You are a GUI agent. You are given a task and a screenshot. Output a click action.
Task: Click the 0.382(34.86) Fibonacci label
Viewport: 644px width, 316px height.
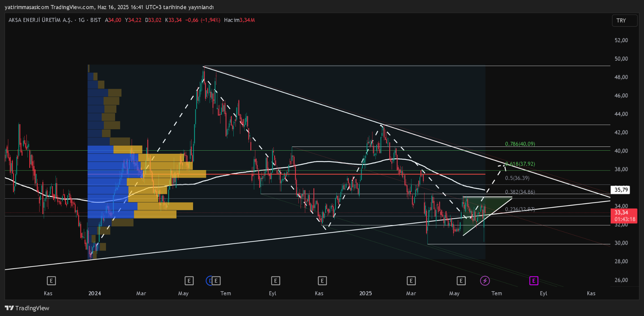[x=520, y=192]
